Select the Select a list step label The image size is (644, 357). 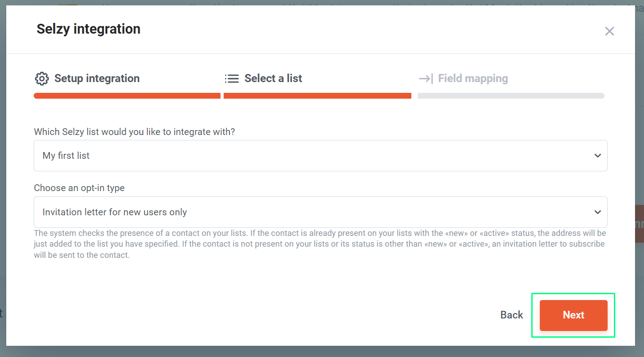(273, 78)
